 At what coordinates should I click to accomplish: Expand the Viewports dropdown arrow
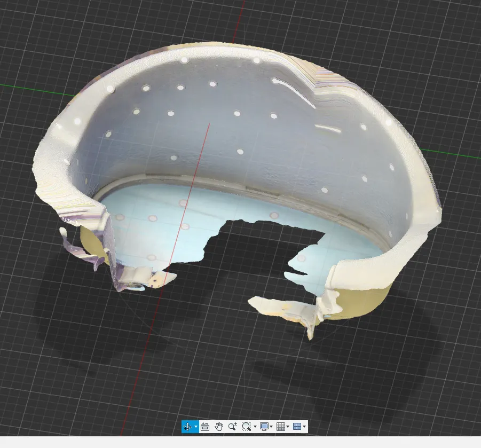tap(304, 427)
